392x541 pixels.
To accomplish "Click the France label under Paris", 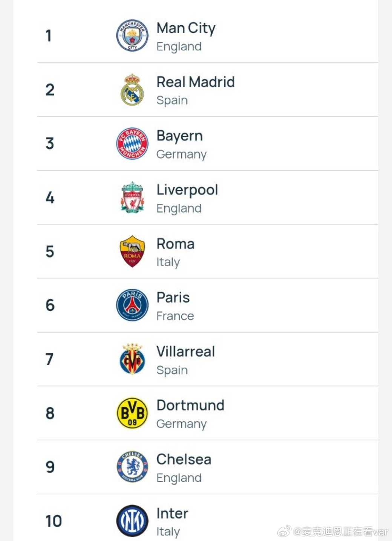I will (175, 316).
